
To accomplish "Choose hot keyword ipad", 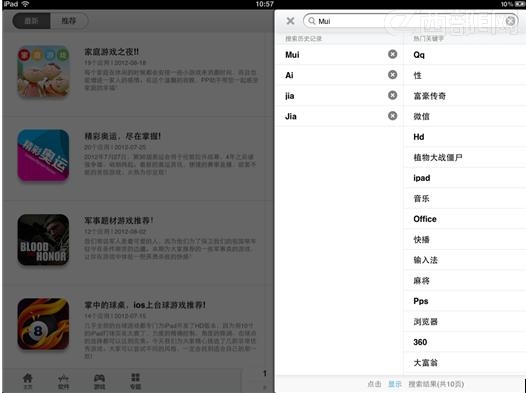I will [422, 178].
